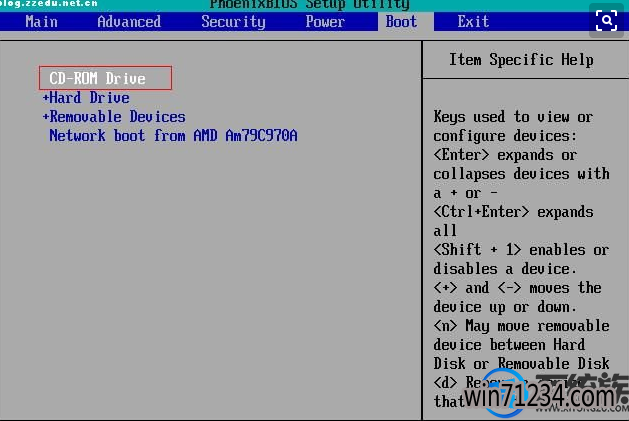Click the '<Enter> expands or' help line
This screenshot has height=421, width=629.
tap(505, 155)
